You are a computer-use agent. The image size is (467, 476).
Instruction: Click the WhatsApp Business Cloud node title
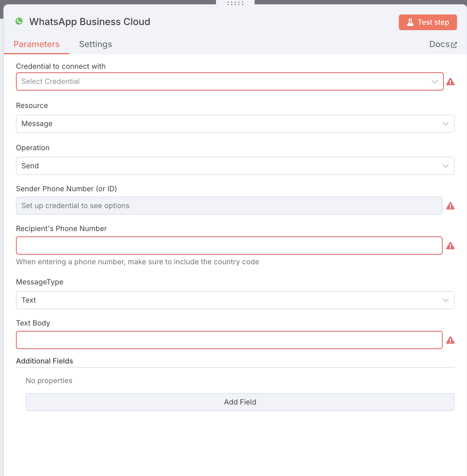[x=90, y=22]
